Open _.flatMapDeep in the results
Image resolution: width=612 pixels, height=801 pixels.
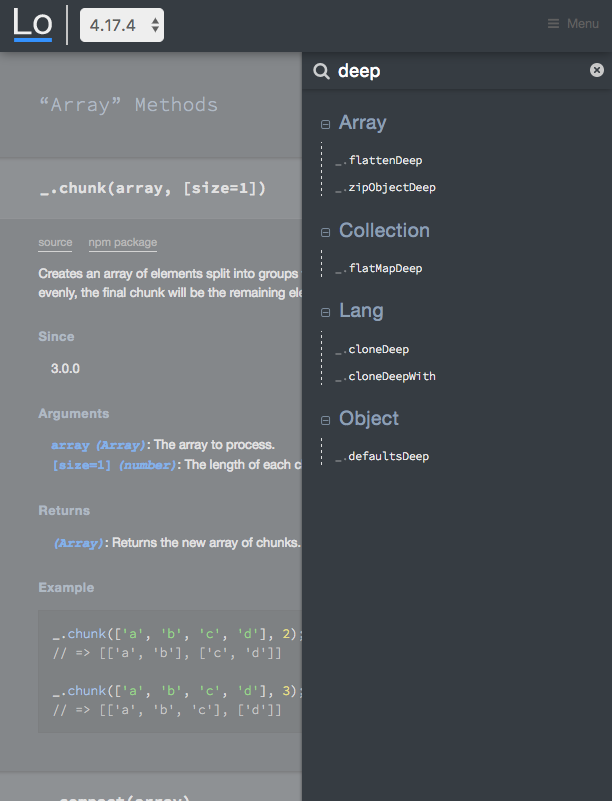(379, 269)
